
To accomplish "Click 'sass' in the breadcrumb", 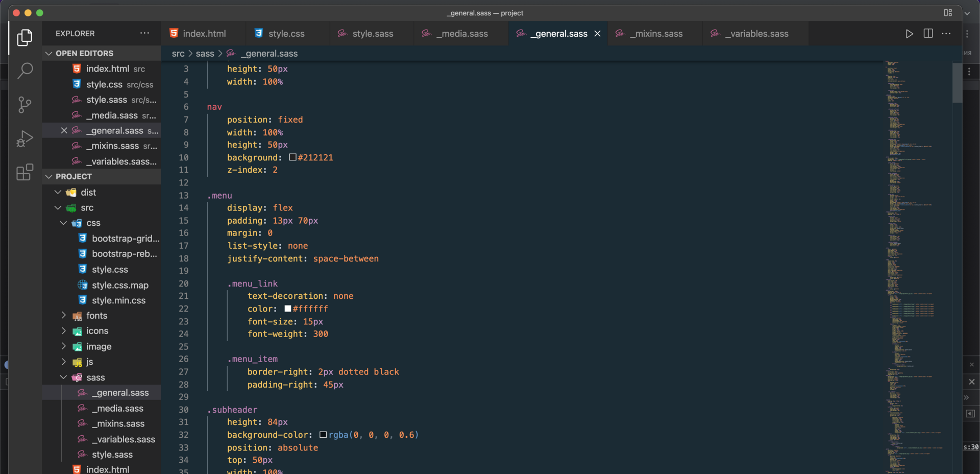I will tap(205, 54).
